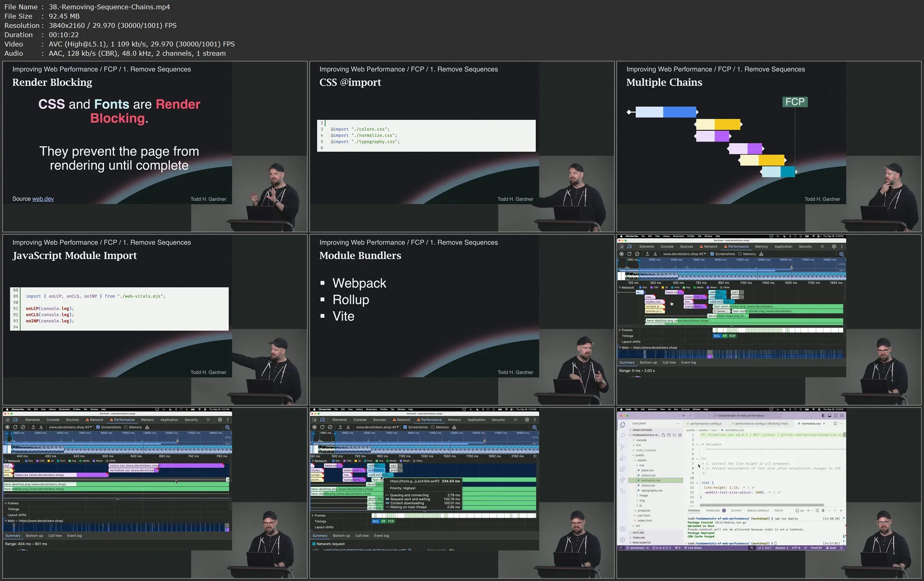
Task: Click Refresh Explorer icon in VS Code
Action: [x=674, y=435]
